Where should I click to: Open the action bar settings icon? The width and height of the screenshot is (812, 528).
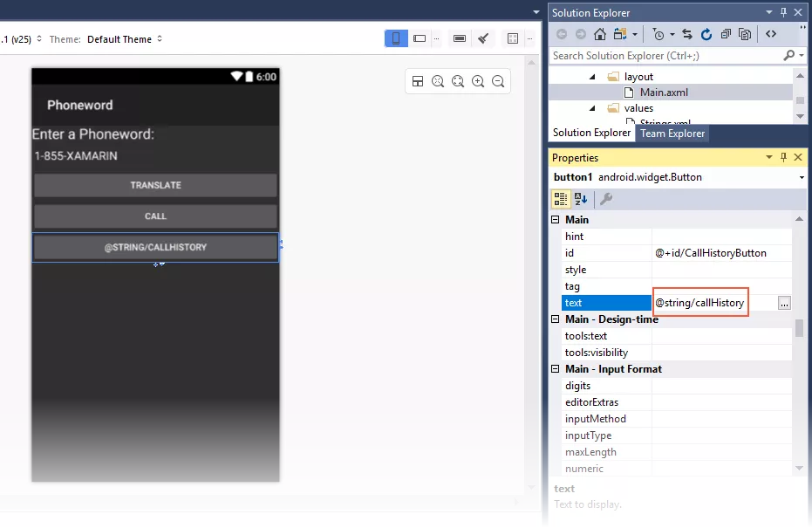click(x=460, y=38)
